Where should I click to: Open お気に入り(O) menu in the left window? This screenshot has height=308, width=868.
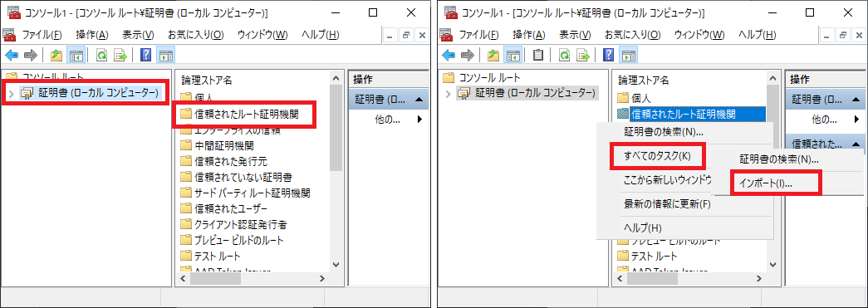pyautogui.click(x=195, y=35)
